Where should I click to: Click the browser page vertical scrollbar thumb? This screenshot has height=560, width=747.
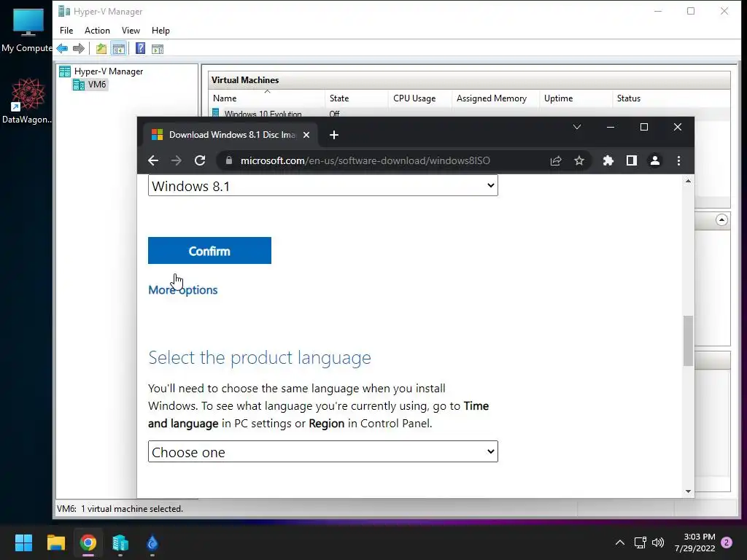pyautogui.click(x=688, y=341)
